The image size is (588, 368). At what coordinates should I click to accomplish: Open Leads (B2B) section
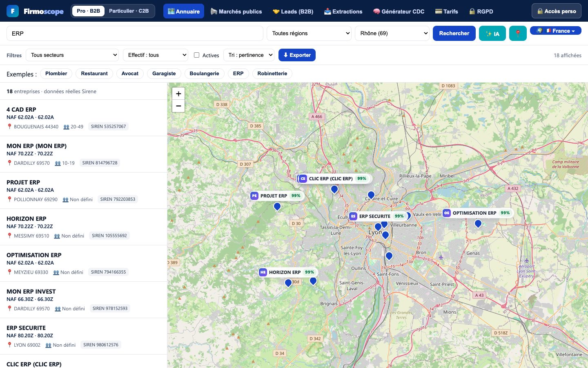[293, 11]
